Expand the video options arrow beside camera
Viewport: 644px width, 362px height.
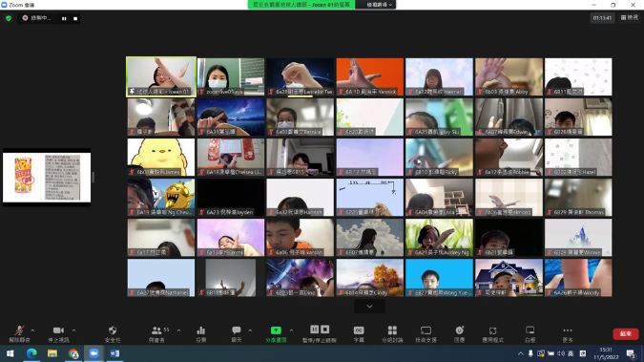[73, 330]
